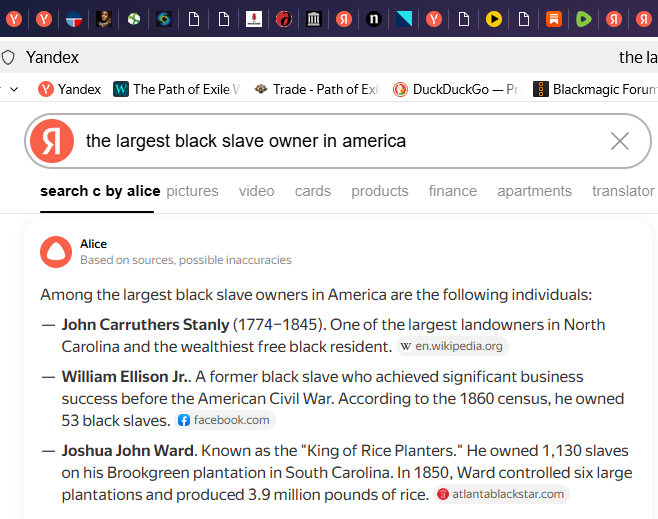Open the cards search tab
This screenshot has width=658, height=519.
pyautogui.click(x=313, y=191)
